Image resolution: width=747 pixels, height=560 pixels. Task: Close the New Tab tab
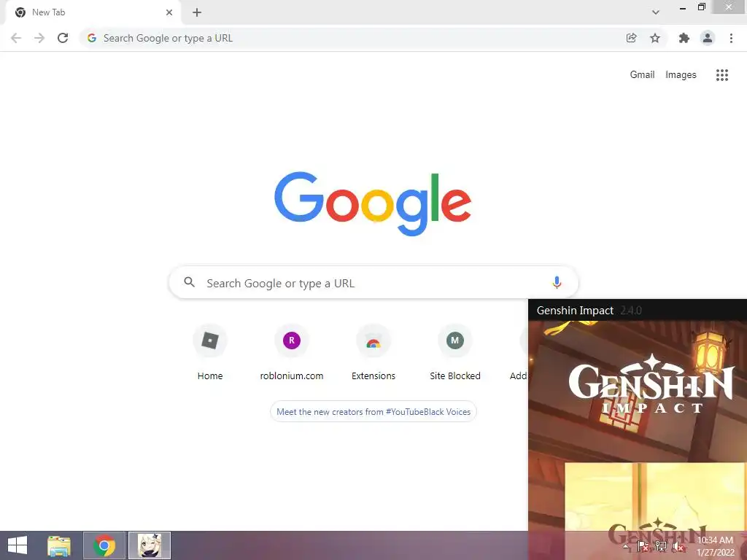pos(169,12)
